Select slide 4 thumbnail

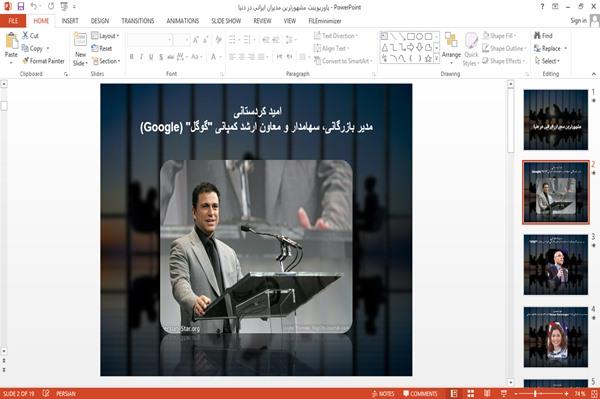556,337
